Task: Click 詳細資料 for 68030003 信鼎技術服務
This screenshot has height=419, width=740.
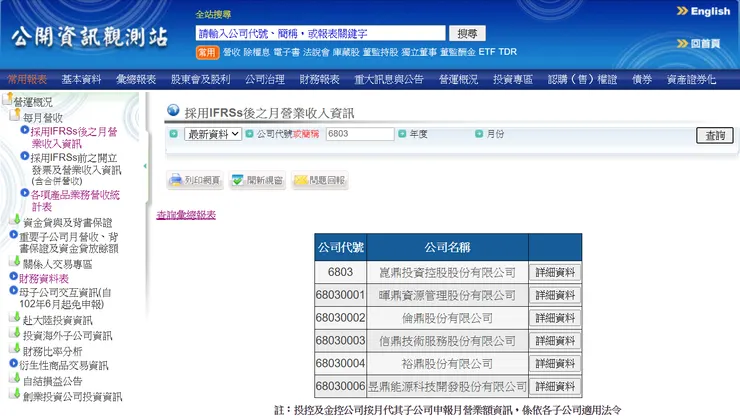Action: [555, 341]
